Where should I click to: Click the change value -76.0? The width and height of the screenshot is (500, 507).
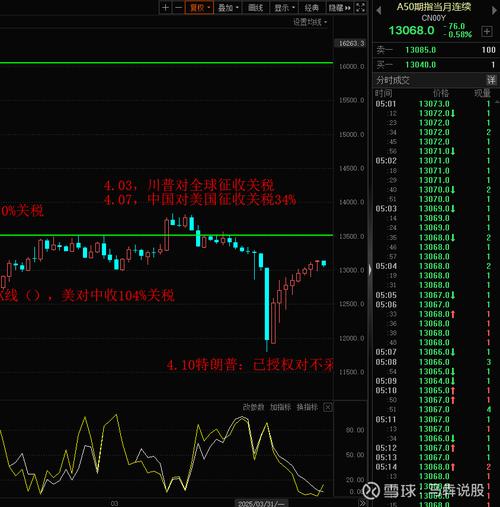(455, 26)
